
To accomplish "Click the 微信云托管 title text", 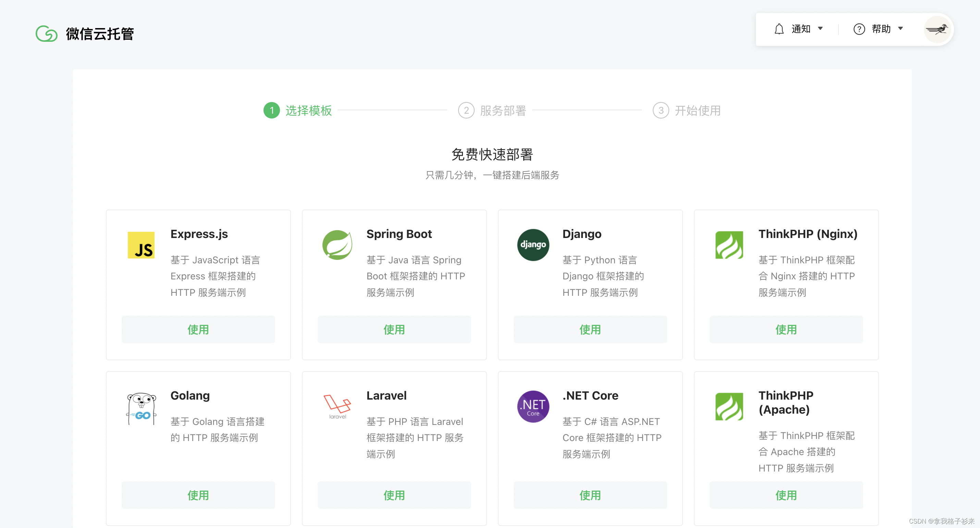I will [100, 34].
